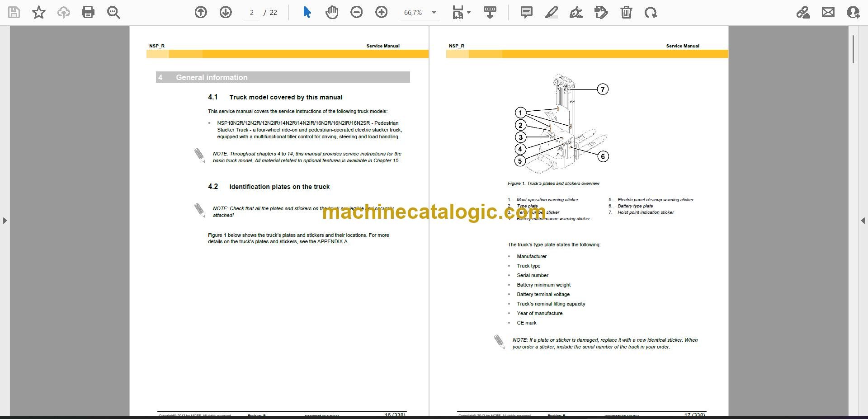Expand the right tools pane
This screenshot has width=868, height=419.
click(863, 221)
